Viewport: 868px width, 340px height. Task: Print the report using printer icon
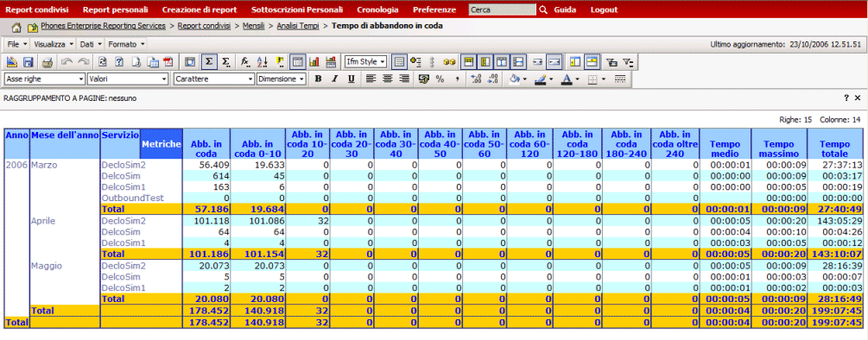point(48,62)
